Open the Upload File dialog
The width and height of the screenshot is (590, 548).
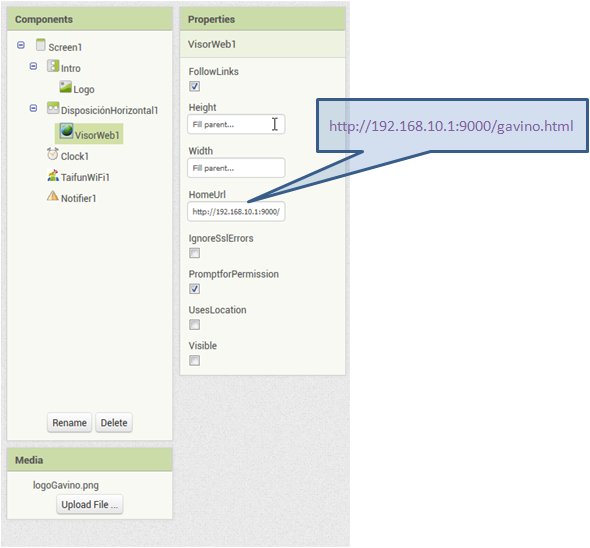(x=90, y=504)
